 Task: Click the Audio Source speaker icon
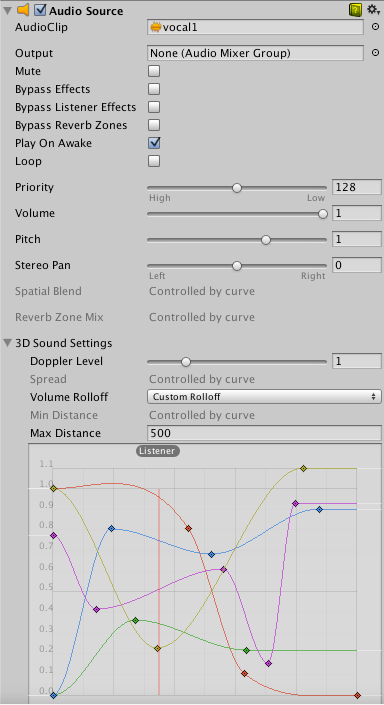coord(23,9)
